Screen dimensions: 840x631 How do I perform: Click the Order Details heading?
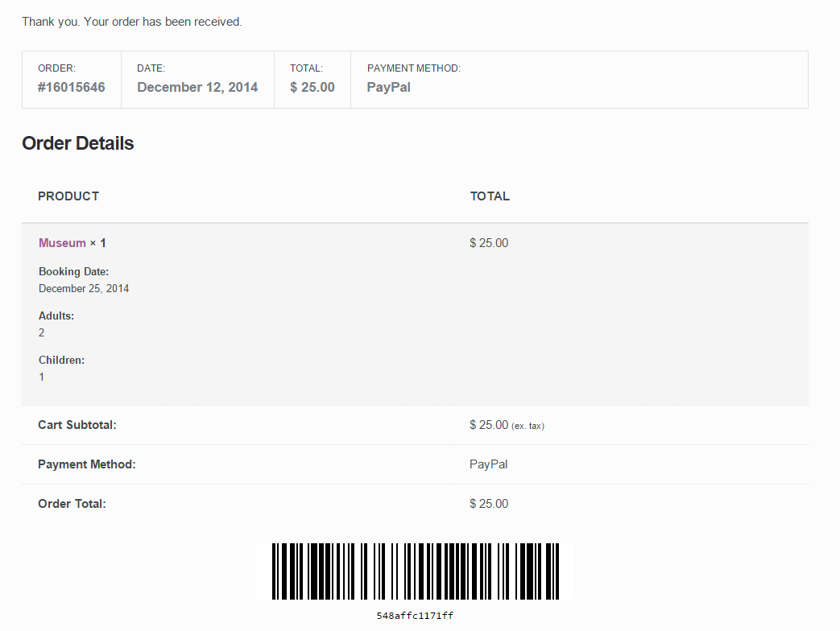78,143
